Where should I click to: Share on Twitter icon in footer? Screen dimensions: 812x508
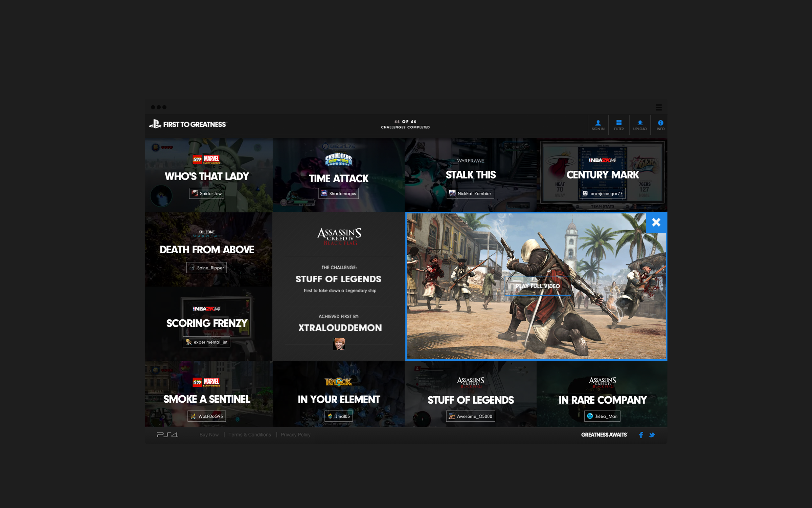652,435
